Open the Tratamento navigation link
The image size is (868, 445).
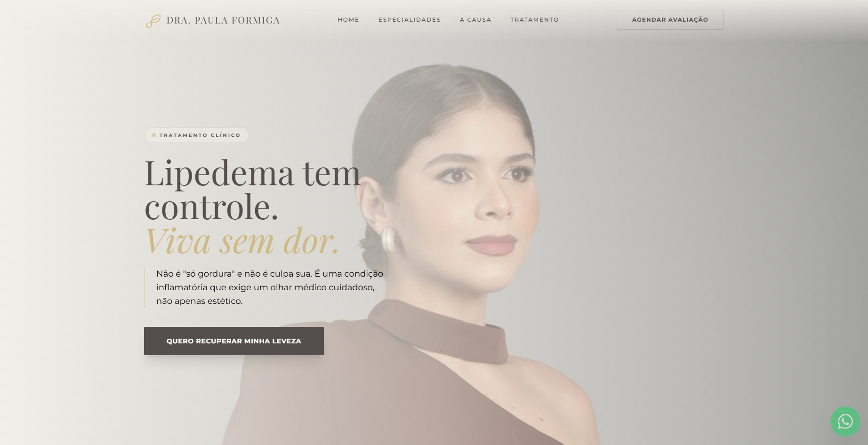tap(534, 20)
